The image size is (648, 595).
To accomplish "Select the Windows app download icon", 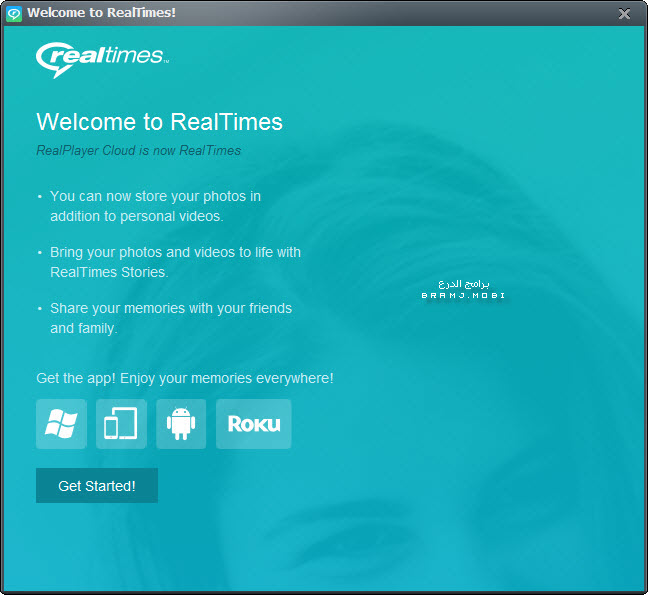I will 61,424.
